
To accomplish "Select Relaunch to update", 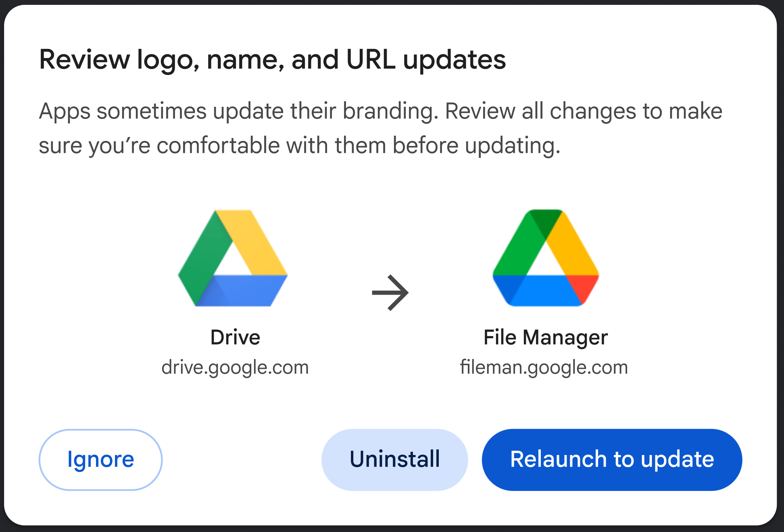I will click(612, 459).
